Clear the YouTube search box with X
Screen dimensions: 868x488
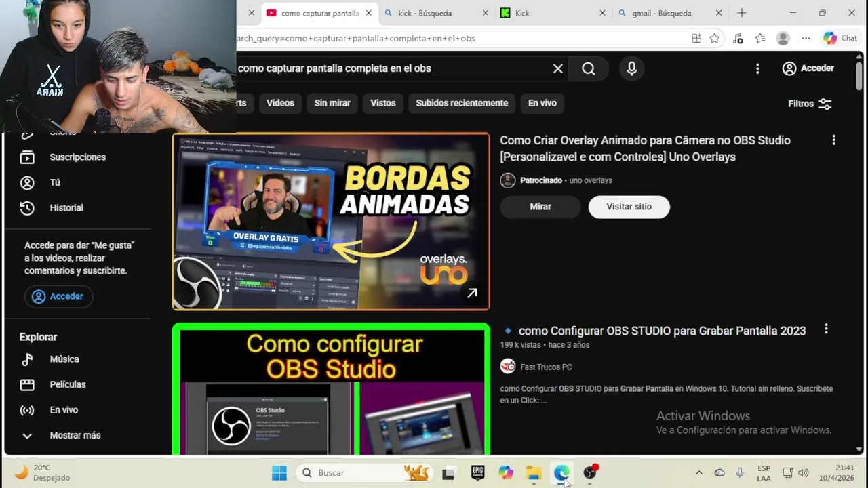(558, 68)
